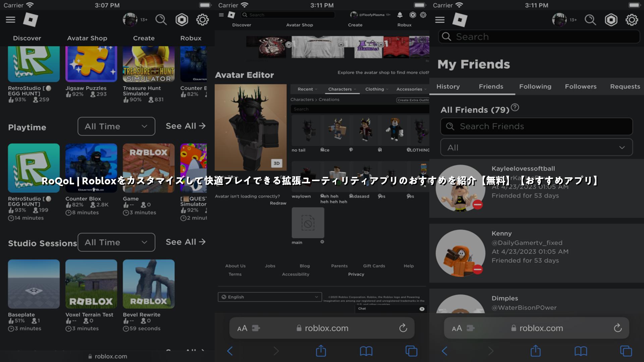Click Safari share icon in middle screenshot
Image resolution: width=644 pixels, height=362 pixels.
(321, 351)
